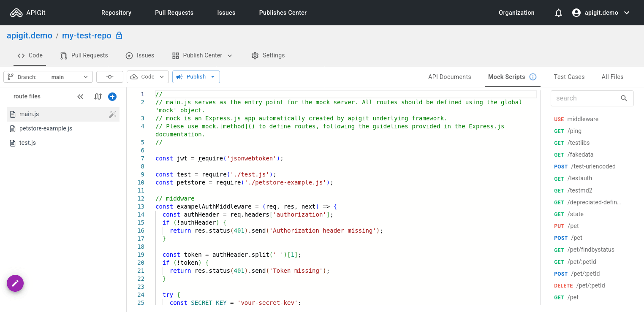This screenshot has width=644, height=312.
Task: Click the apigit.demo breadcrumb link
Action: point(30,35)
